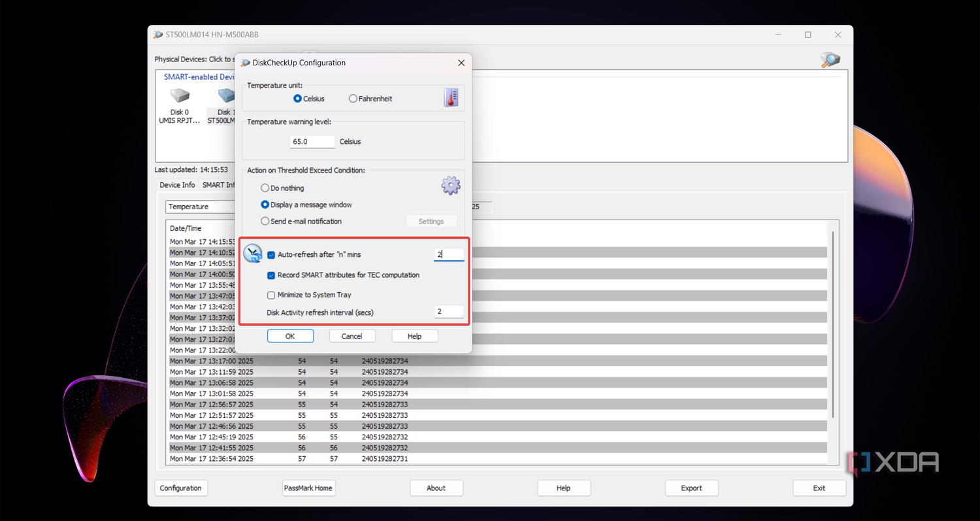This screenshot has height=521, width=980.
Task: Click the Disk Activity refresh interval field
Action: tap(449, 312)
